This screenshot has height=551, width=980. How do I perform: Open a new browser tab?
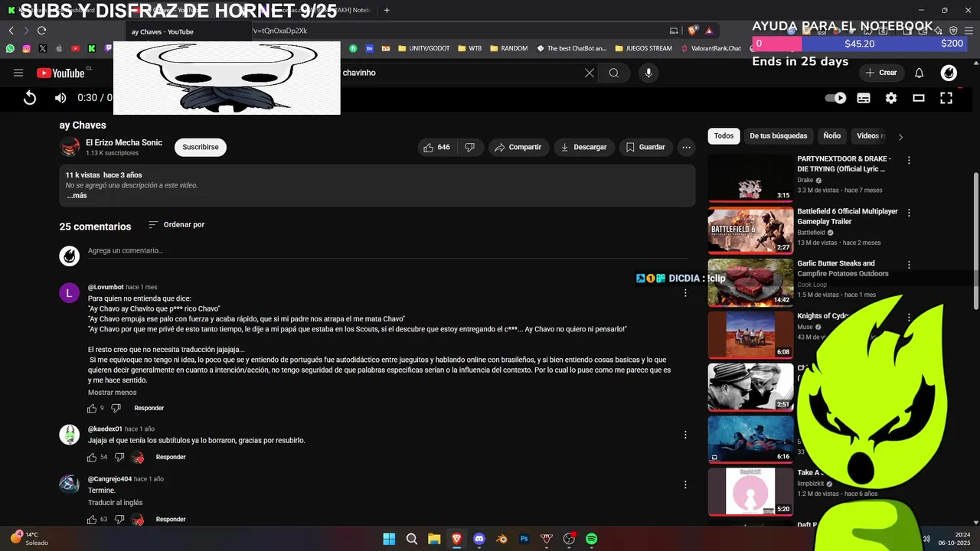(387, 10)
